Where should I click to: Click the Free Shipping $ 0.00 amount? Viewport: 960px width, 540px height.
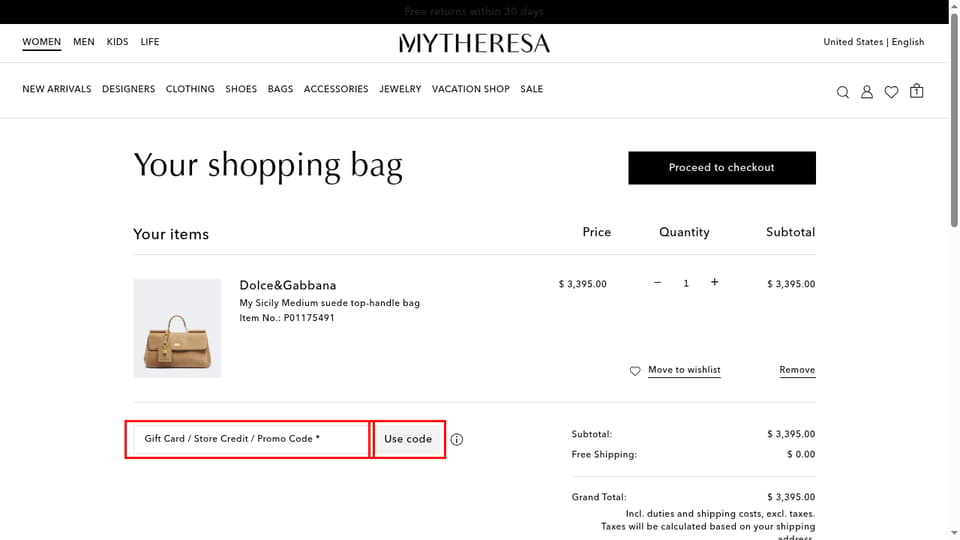pos(801,454)
